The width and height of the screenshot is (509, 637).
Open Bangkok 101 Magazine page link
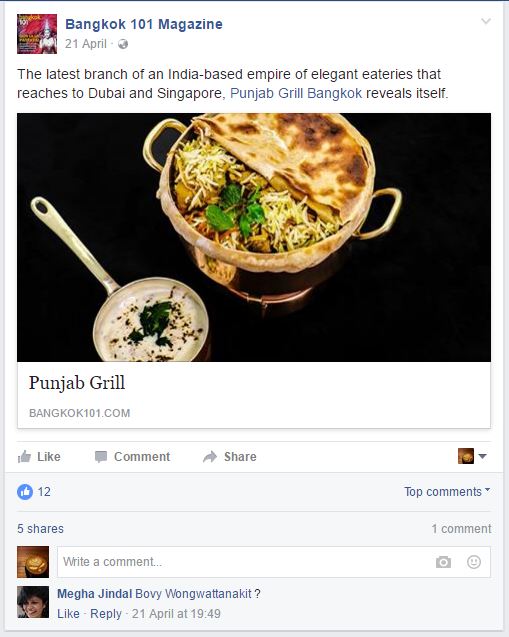pos(144,24)
